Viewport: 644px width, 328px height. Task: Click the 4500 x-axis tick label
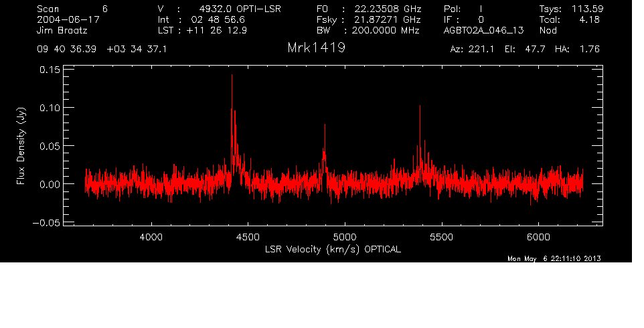(248, 237)
